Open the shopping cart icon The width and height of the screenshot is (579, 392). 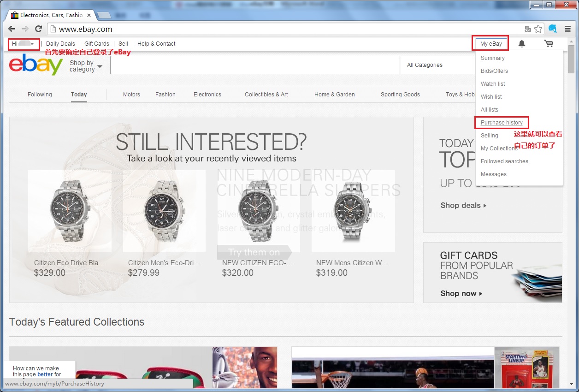[549, 44]
